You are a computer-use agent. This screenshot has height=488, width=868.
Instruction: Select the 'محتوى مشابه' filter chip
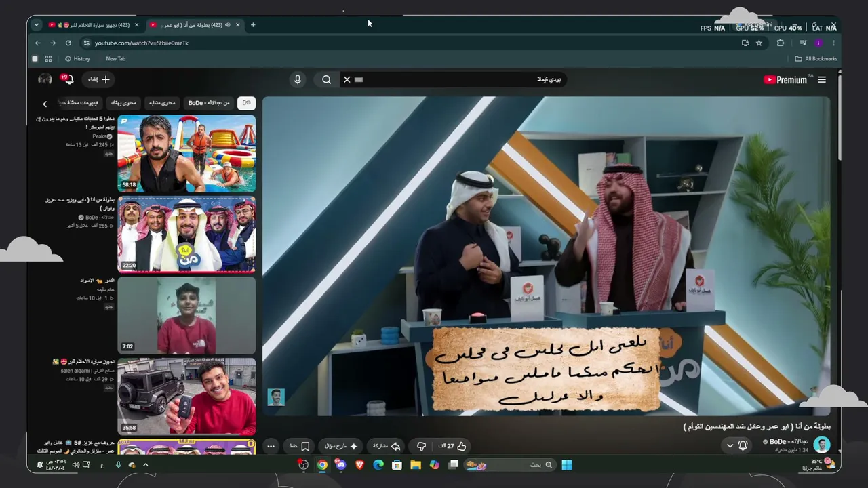click(162, 102)
